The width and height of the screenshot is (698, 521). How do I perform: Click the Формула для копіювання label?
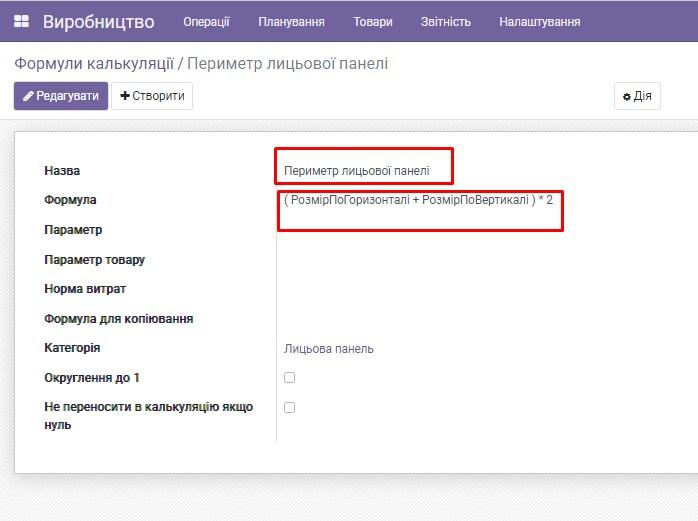(118, 319)
